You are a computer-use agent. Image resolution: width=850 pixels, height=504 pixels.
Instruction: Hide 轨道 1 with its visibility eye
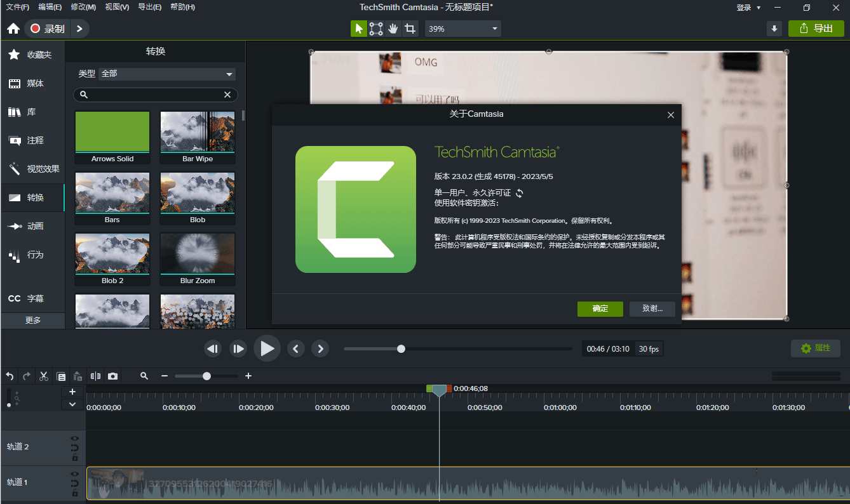(x=74, y=473)
